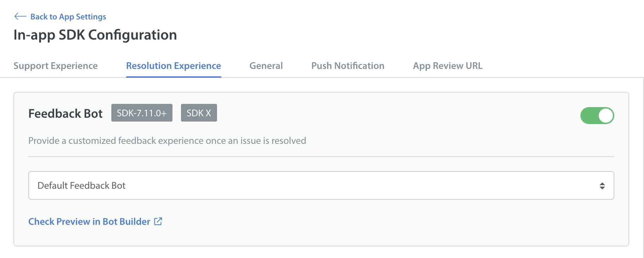Click the back arrow icon

coord(20,16)
